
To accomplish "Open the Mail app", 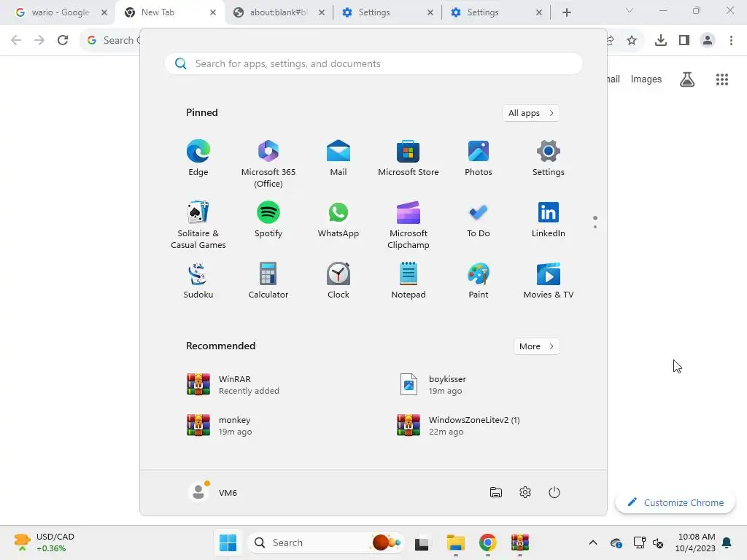I will pos(338,158).
